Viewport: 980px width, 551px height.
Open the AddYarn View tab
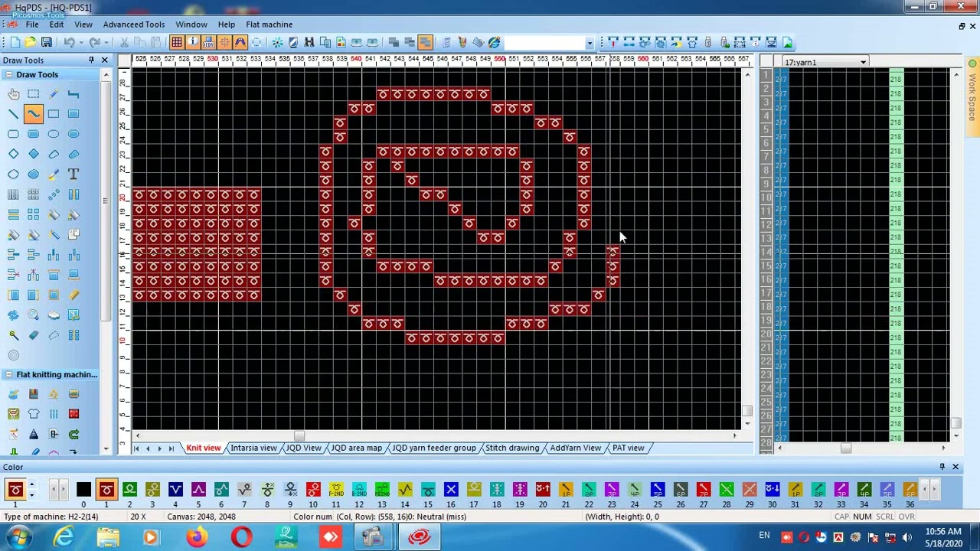[575, 448]
